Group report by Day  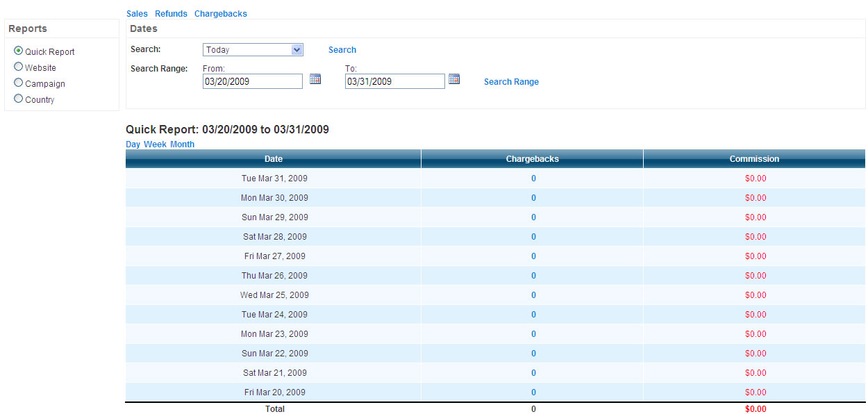pyautogui.click(x=133, y=144)
